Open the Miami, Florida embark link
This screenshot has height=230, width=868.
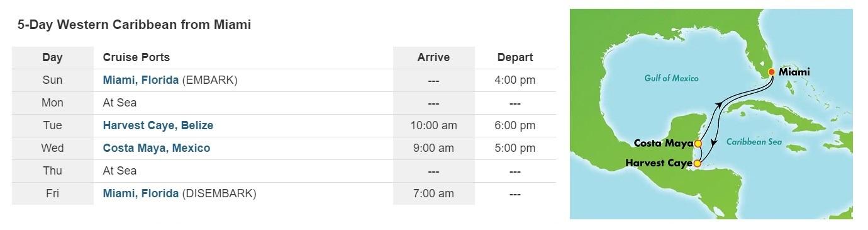coord(140,80)
